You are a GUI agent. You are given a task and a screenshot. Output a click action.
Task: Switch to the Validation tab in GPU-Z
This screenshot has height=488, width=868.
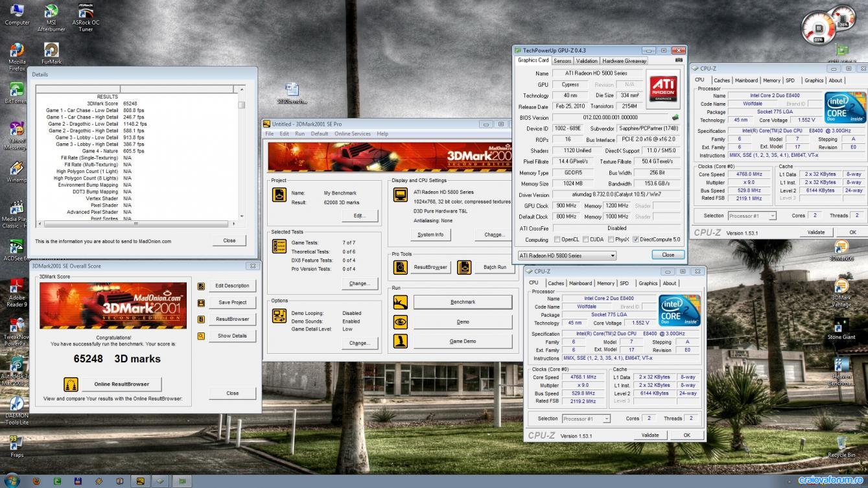(587, 61)
